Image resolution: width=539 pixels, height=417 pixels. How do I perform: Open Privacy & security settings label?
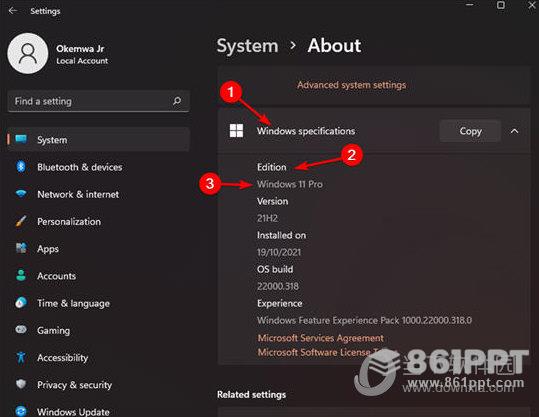click(x=75, y=385)
